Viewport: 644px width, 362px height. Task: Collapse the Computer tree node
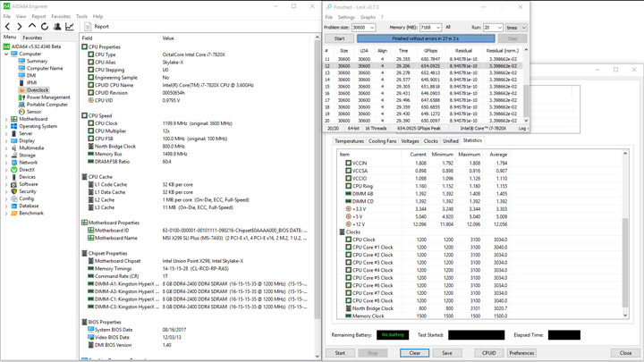[x=6, y=54]
